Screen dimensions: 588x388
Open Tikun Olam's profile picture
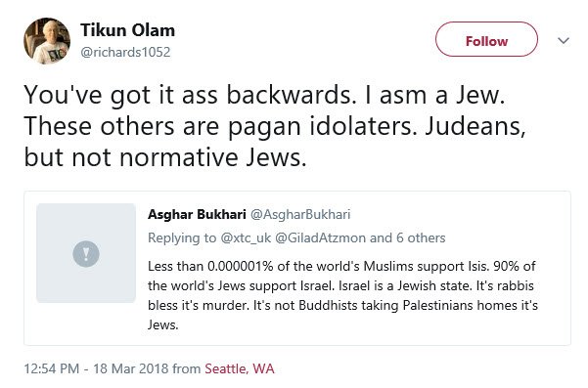coord(47,41)
